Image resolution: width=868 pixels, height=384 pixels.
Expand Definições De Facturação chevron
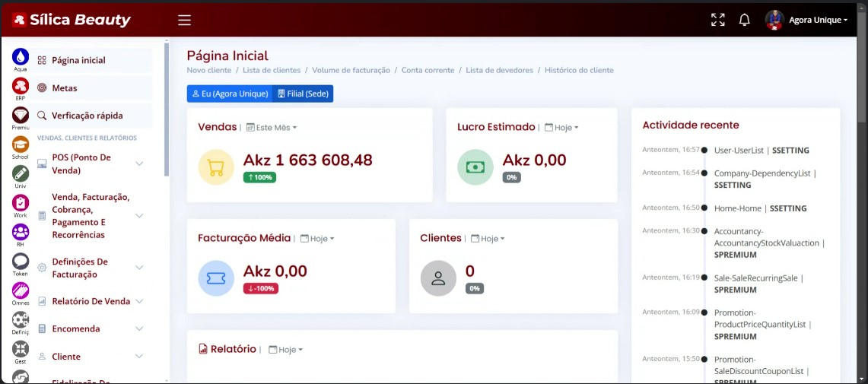139,268
